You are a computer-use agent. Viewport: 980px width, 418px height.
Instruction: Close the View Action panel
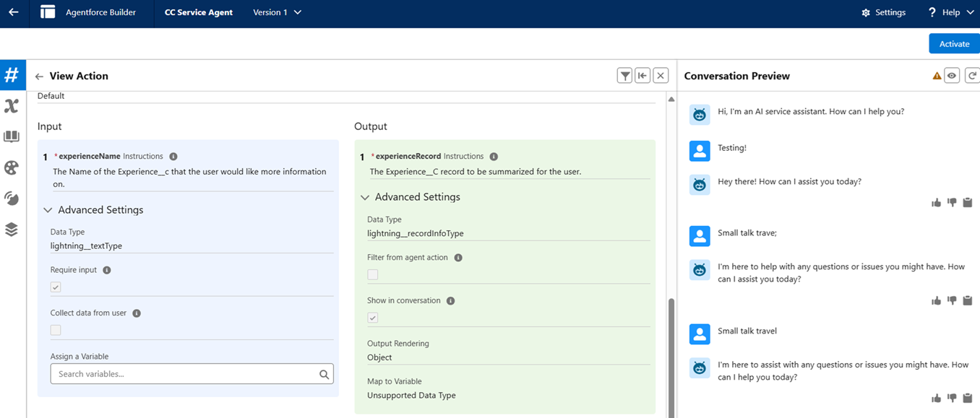tap(661, 76)
